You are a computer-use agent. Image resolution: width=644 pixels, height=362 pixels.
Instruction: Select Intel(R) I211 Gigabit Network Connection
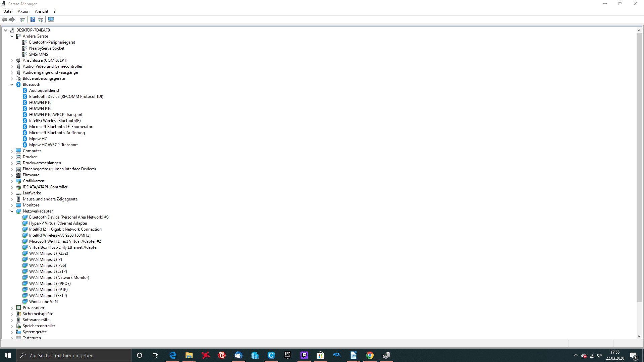(x=65, y=229)
